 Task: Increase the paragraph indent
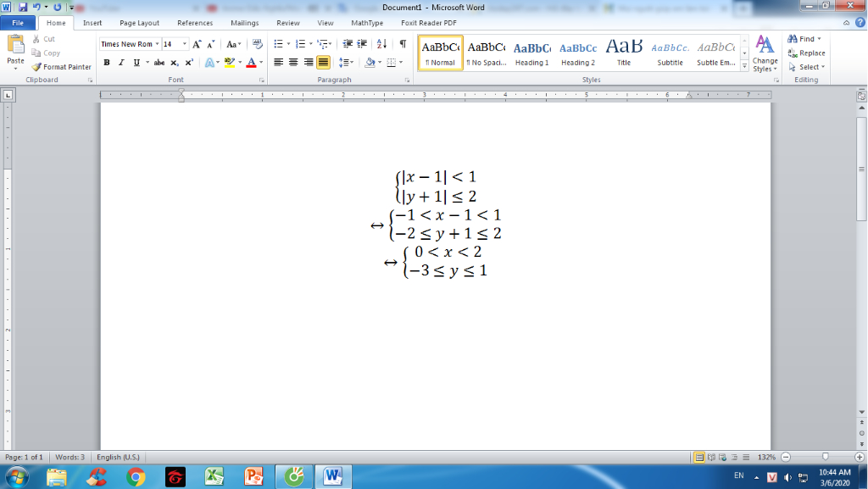362,44
